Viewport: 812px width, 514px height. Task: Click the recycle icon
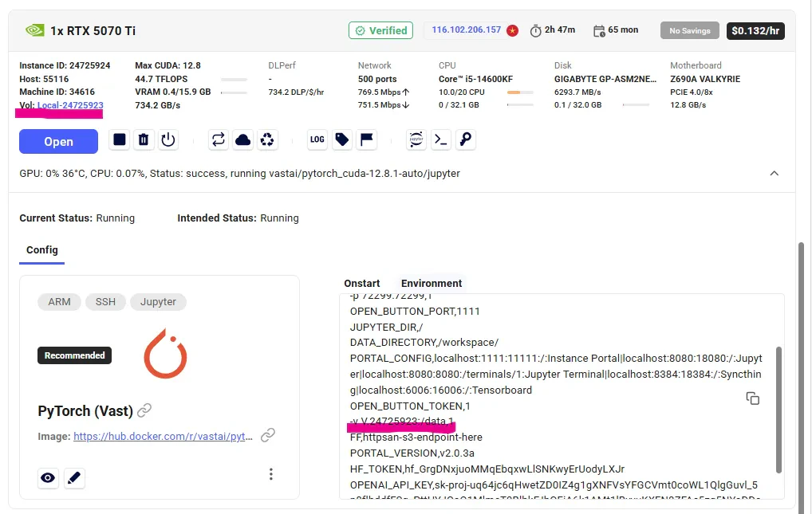click(267, 139)
